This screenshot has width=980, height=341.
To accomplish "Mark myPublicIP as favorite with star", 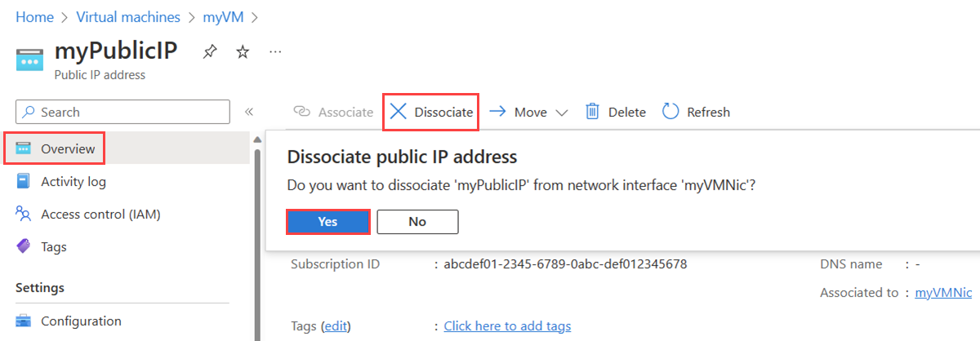I will (243, 52).
